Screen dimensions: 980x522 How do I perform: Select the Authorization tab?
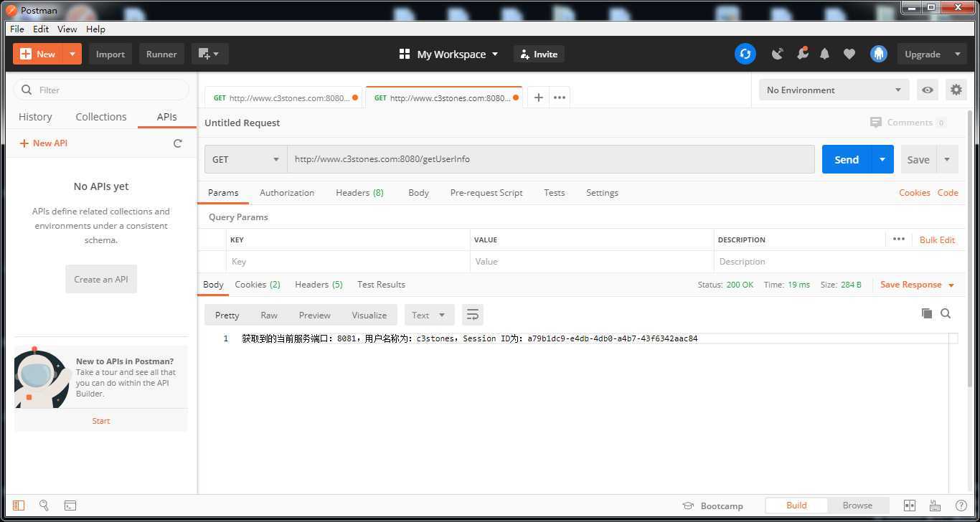click(x=287, y=193)
